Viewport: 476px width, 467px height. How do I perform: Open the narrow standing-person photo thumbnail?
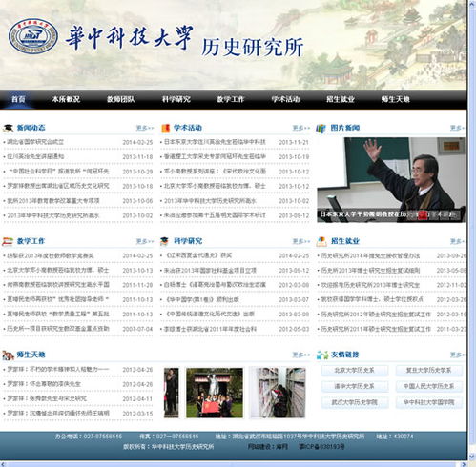pos(171,393)
